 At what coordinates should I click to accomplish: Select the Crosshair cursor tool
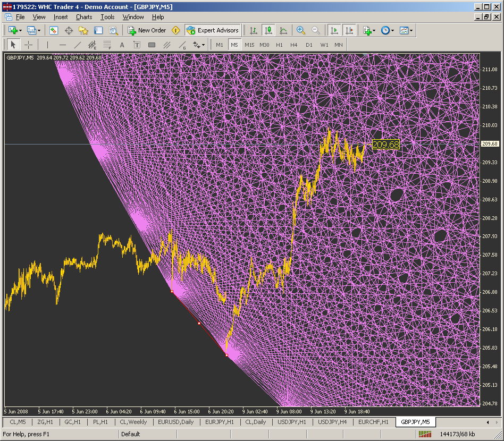tap(28, 45)
